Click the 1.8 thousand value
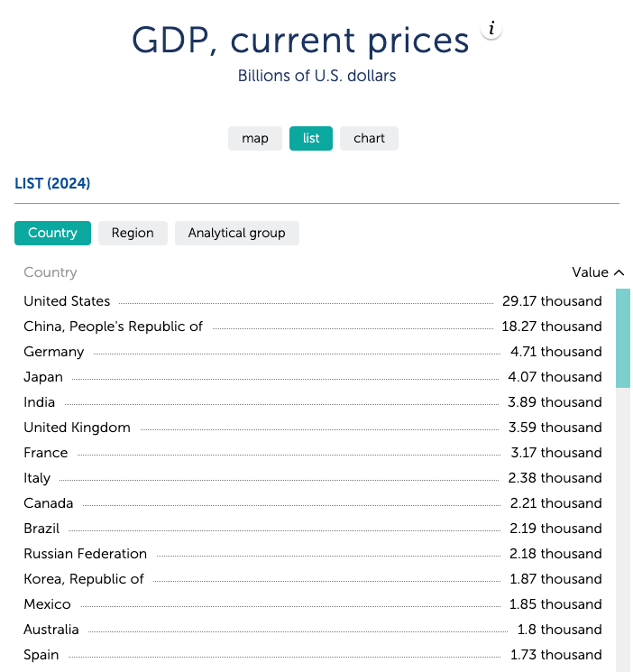Image resolution: width=633 pixels, height=672 pixels. tap(560, 630)
